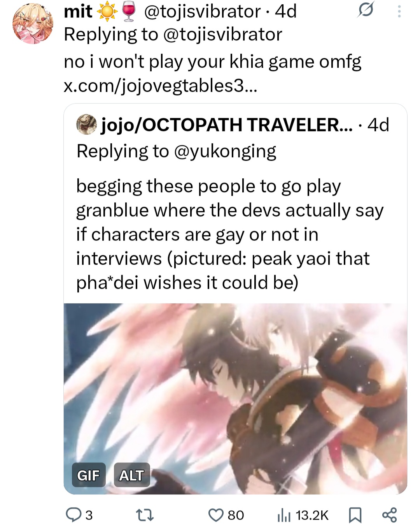Viewport: 420px width, 531px height.
Task: Open jojo's small avatar in quoted tweet
Action: point(86,125)
